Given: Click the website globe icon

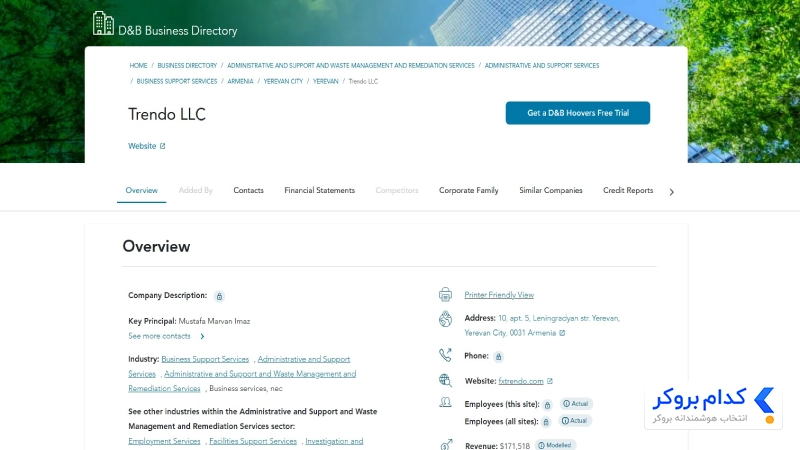Looking at the screenshot, I should coord(445,380).
